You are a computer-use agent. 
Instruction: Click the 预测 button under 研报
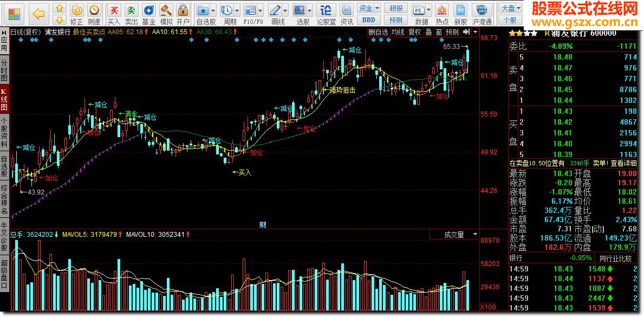pos(396,20)
